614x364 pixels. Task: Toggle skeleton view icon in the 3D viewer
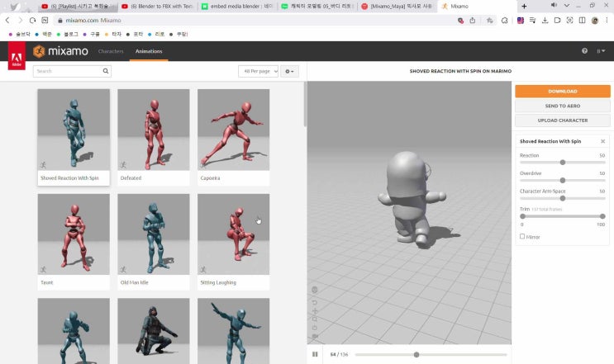point(315,290)
